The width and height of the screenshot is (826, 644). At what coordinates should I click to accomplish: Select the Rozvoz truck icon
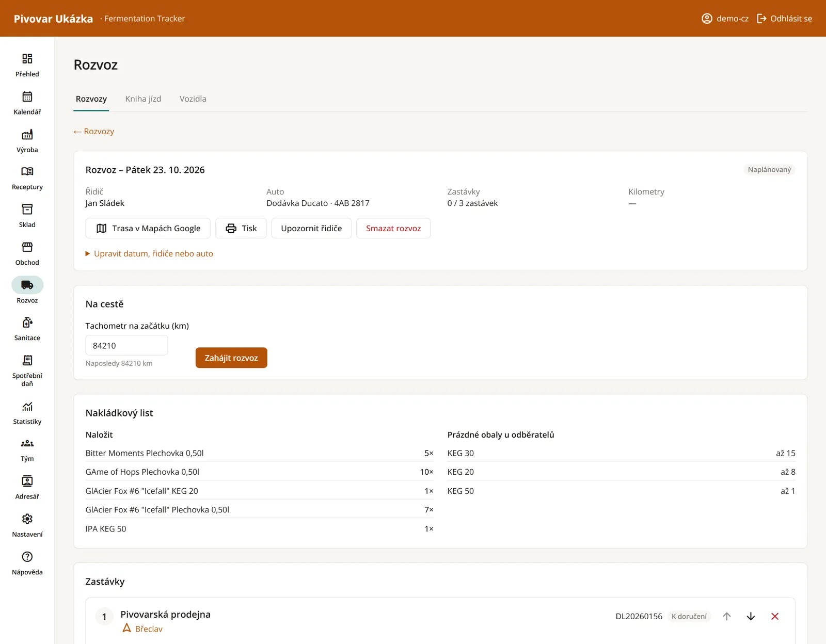[27, 285]
